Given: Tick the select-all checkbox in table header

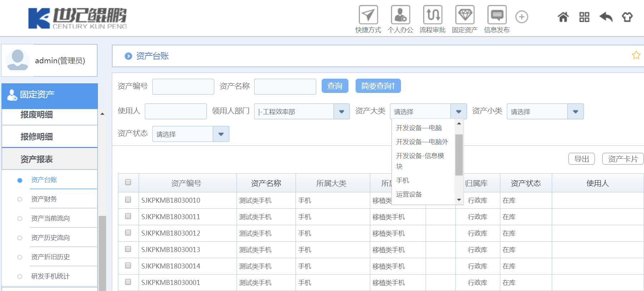Looking at the screenshot, I should click(128, 182).
